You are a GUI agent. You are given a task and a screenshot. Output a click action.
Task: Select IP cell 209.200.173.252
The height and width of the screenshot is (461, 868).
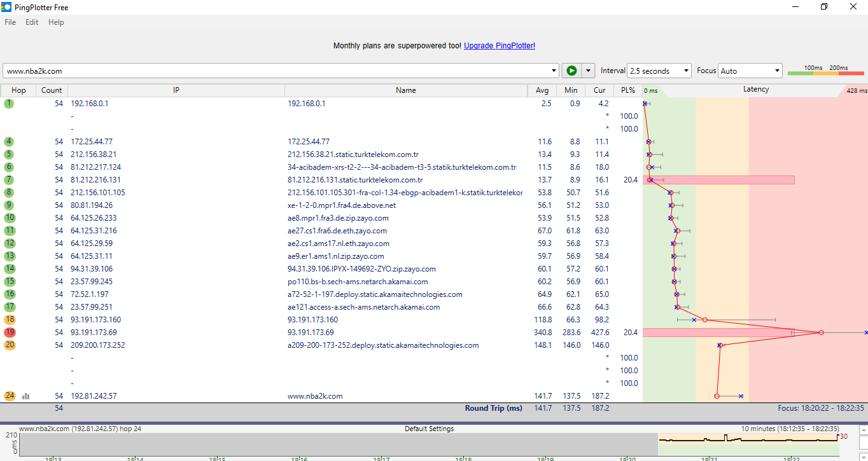pyautogui.click(x=97, y=345)
